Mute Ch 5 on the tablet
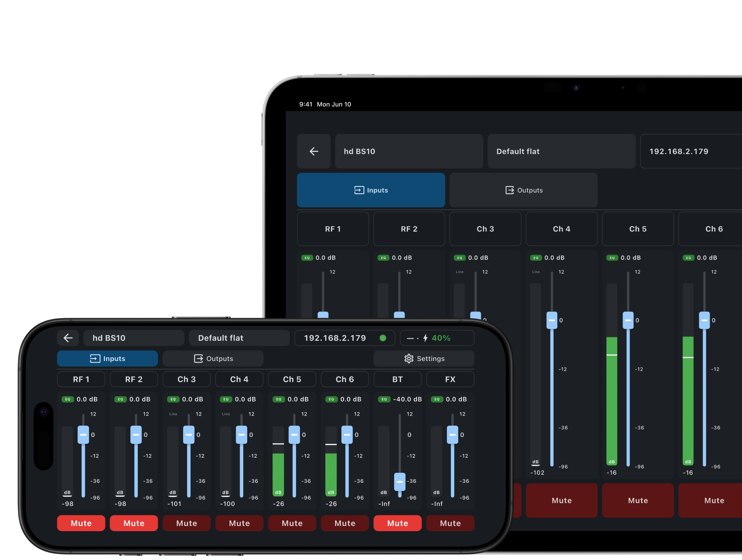 click(x=638, y=500)
